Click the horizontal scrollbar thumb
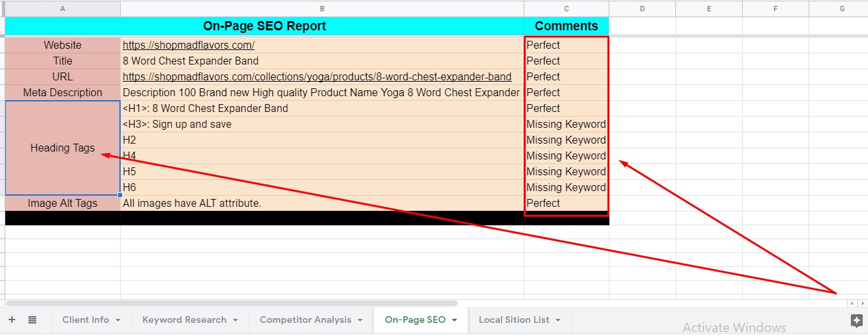The image size is (868, 336). (x=231, y=303)
